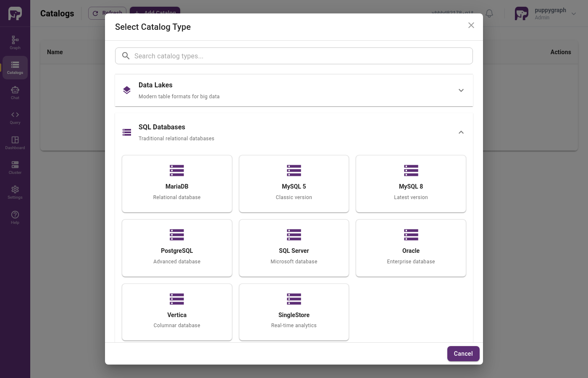The width and height of the screenshot is (588, 378).
Task: Choose the SingleStore catalog card
Action: [294, 312]
